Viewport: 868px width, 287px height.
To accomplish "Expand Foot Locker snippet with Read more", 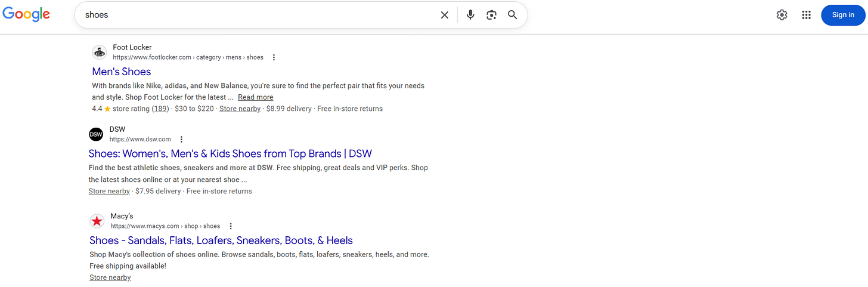I will pos(255,97).
